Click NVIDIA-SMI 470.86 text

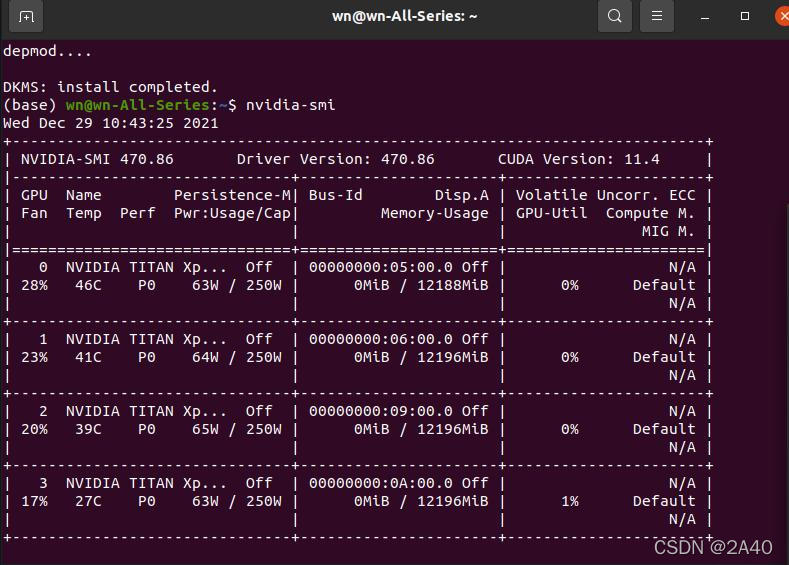[97, 159]
